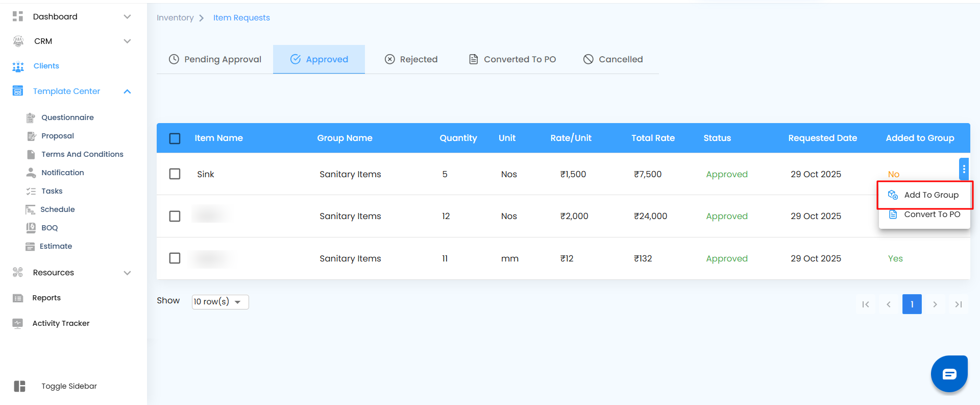Click the CRM headset icon

tap(18, 41)
